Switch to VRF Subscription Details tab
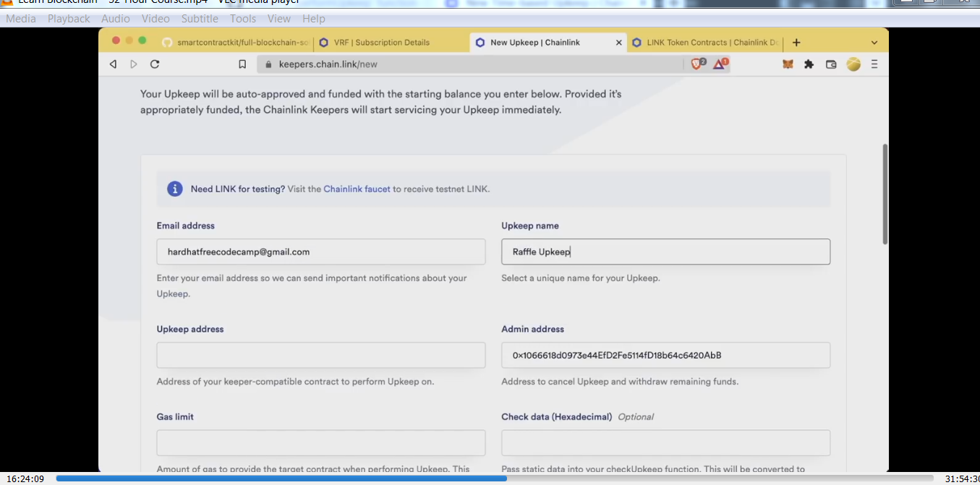The width and height of the screenshot is (980, 485). click(x=391, y=43)
